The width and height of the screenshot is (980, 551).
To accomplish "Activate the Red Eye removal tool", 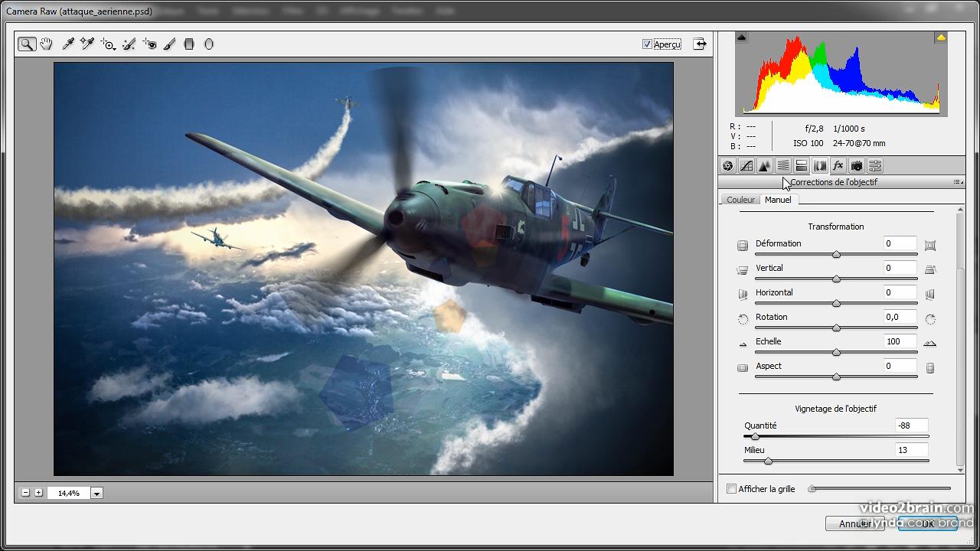I will coord(149,44).
